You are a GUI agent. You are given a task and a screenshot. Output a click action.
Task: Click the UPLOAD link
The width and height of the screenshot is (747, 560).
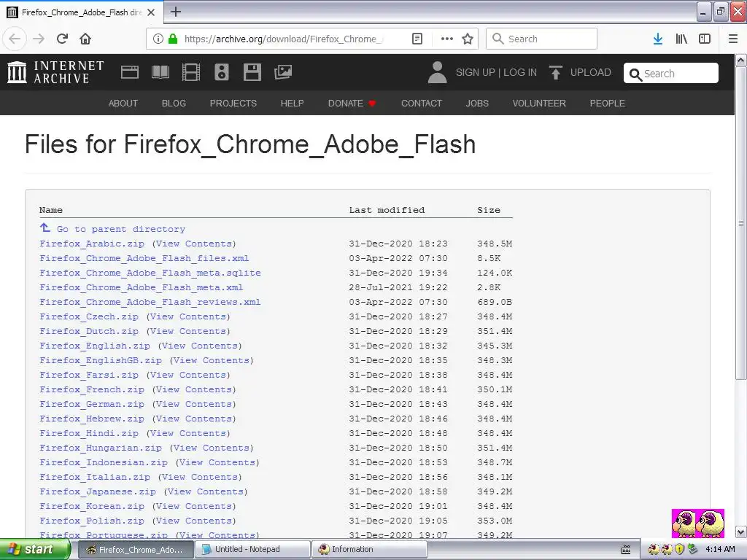coord(591,72)
